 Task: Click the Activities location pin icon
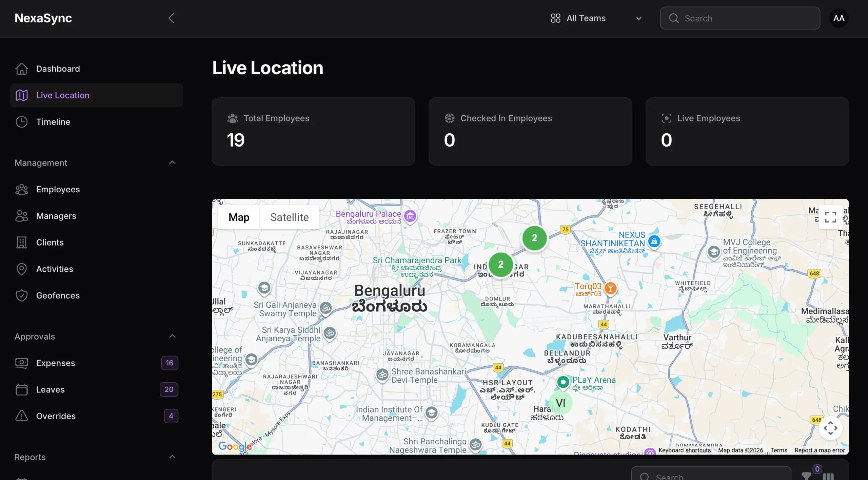tap(22, 269)
